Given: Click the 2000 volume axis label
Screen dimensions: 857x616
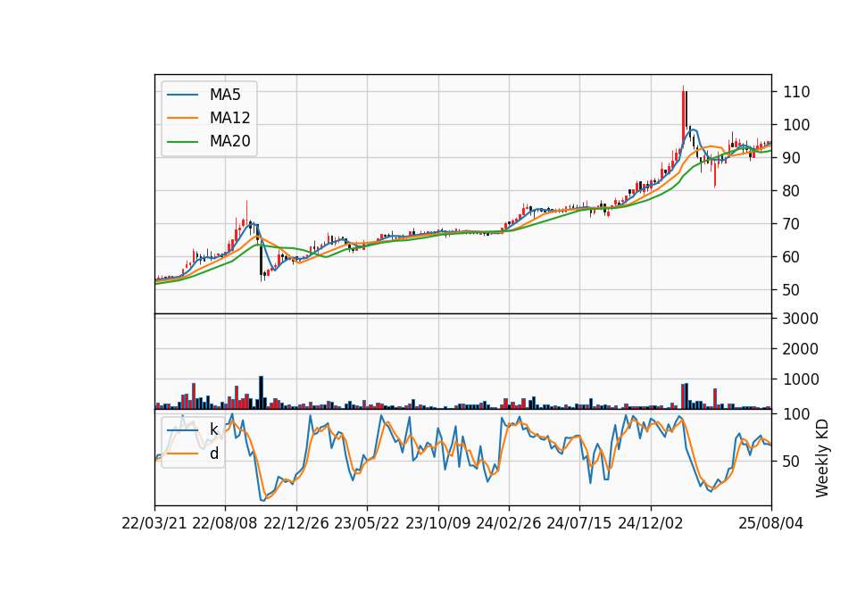Looking at the screenshot, I should [x=801, y=349].
